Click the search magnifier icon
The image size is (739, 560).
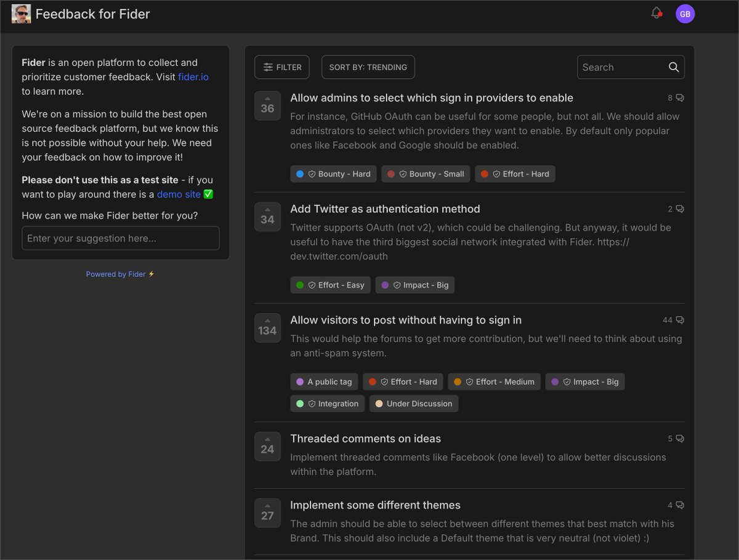coord(673,67)
